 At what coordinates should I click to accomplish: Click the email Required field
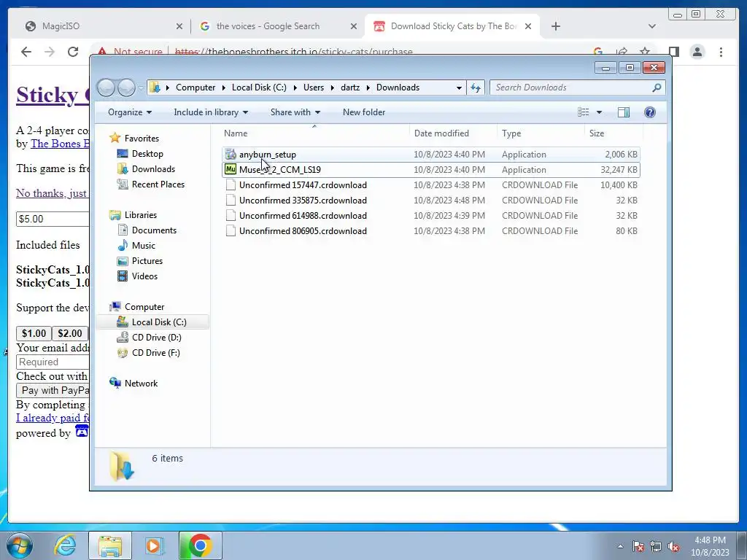coord(53,362)
